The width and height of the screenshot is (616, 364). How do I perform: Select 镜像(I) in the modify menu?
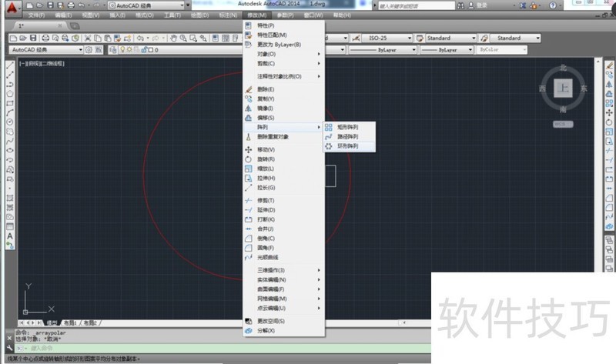[283, 109]
